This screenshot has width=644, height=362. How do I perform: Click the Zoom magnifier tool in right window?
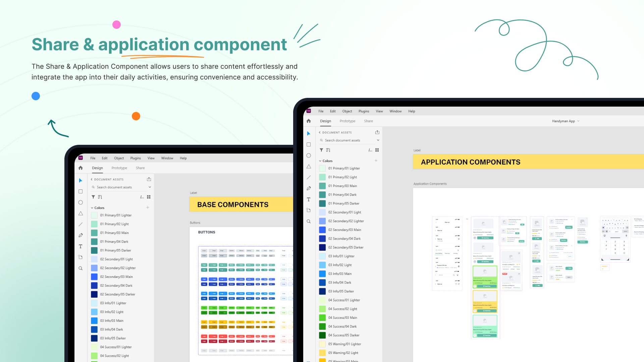click(x=309, y=222)
